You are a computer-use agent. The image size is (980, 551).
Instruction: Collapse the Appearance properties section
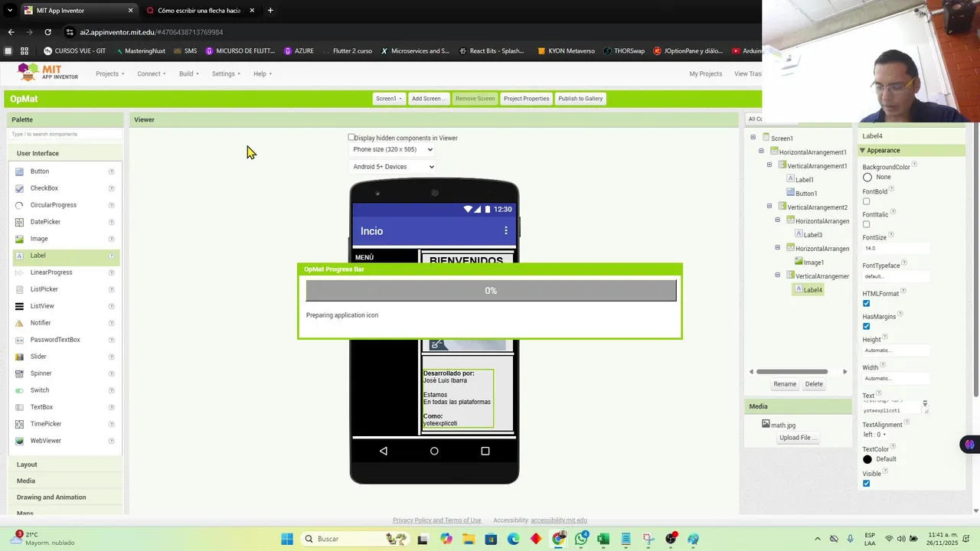(863, 151)
